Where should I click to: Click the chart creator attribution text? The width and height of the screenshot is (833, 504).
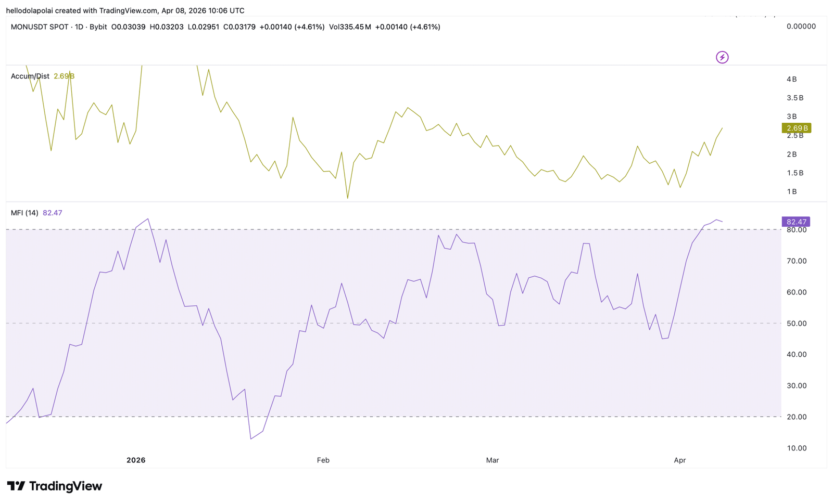125,10
